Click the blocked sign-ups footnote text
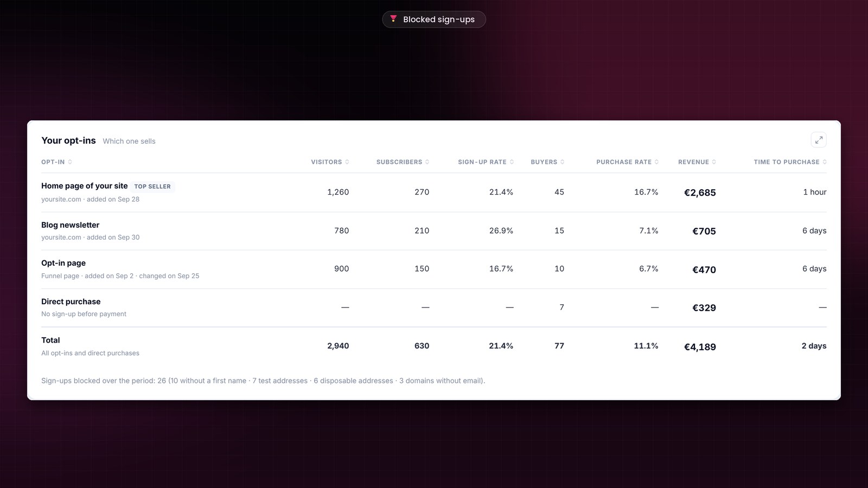This screenshot has height=488, width=868. point(263,381)
